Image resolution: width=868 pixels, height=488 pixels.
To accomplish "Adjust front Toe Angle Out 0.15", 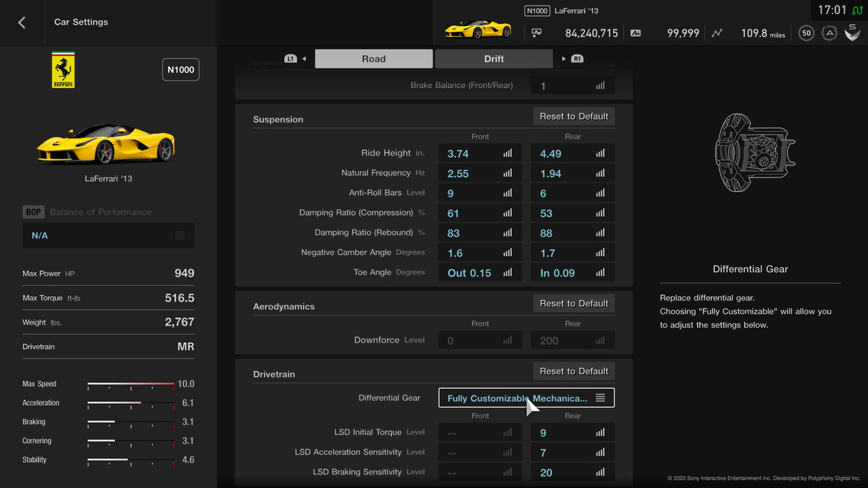I will pyautogui.click(x=480, y=272).
